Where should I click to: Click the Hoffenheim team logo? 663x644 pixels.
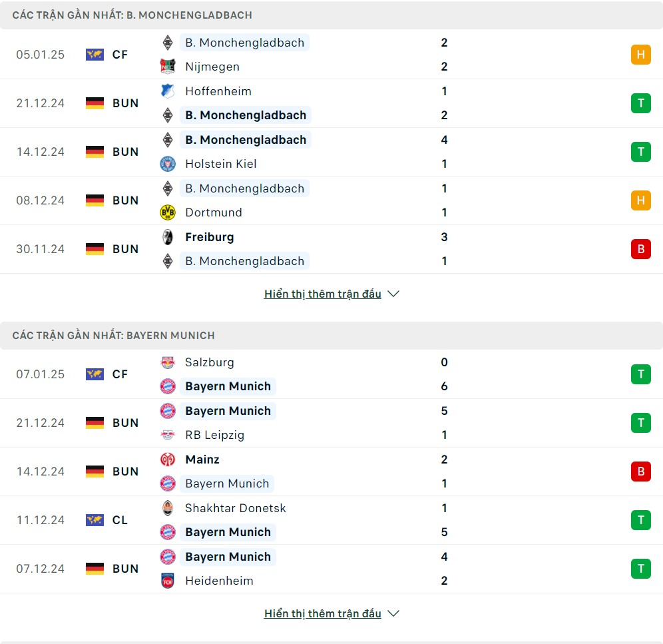(168, 91)
